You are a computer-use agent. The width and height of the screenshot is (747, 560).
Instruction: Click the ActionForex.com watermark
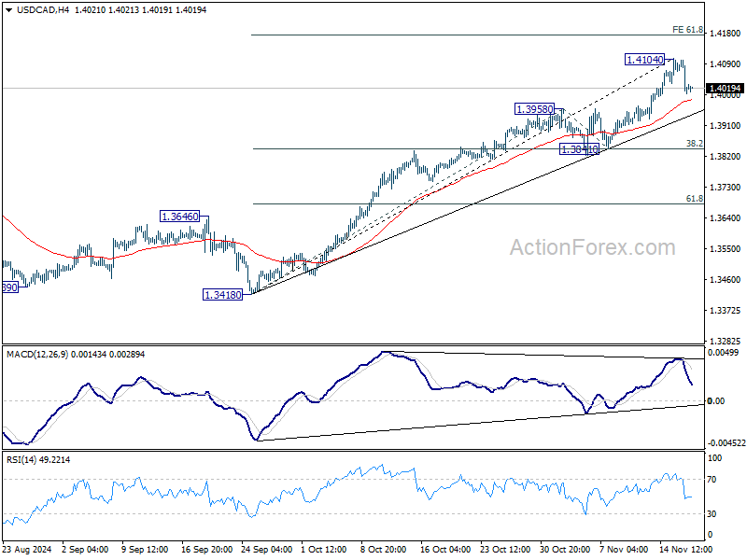point(593,247)
